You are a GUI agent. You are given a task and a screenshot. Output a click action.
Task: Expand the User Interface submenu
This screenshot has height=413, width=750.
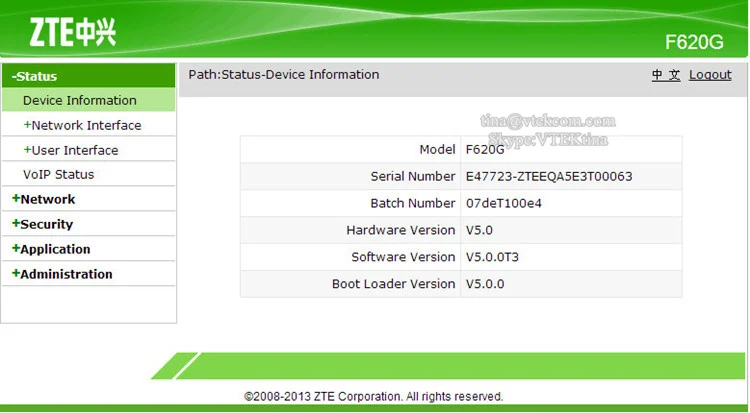point(72,150)
